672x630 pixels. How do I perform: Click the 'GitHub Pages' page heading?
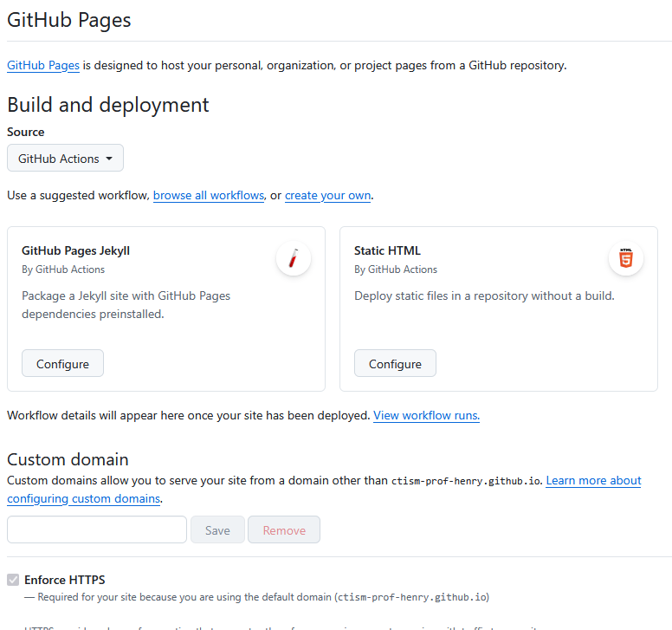coord(69,20)
